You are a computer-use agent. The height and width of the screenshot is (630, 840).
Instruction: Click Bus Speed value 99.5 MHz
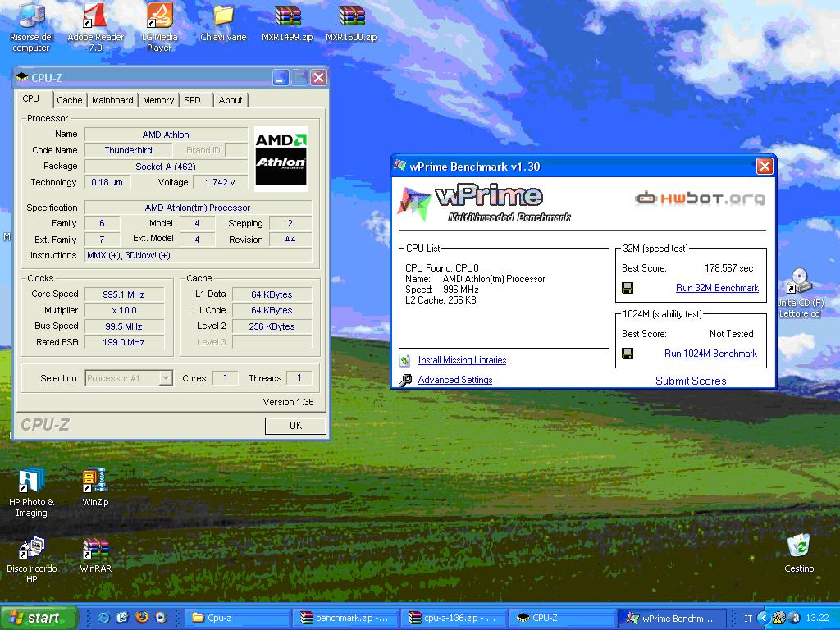[x=124, y=326]
